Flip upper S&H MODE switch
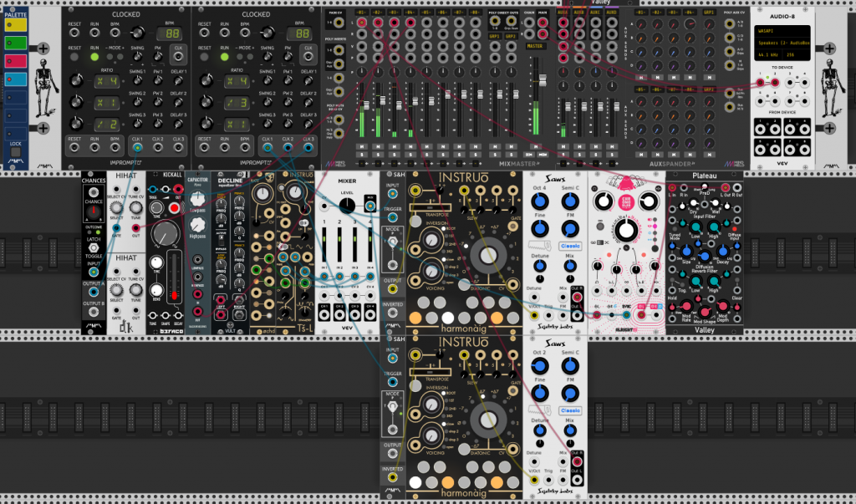Screen dimensions: 856x504 tap(392, 242)
